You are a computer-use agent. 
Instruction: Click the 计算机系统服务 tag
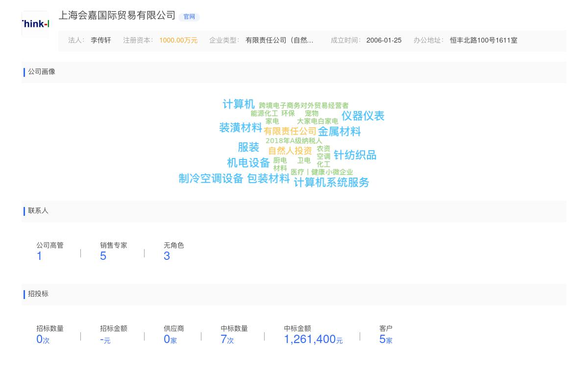332,183
